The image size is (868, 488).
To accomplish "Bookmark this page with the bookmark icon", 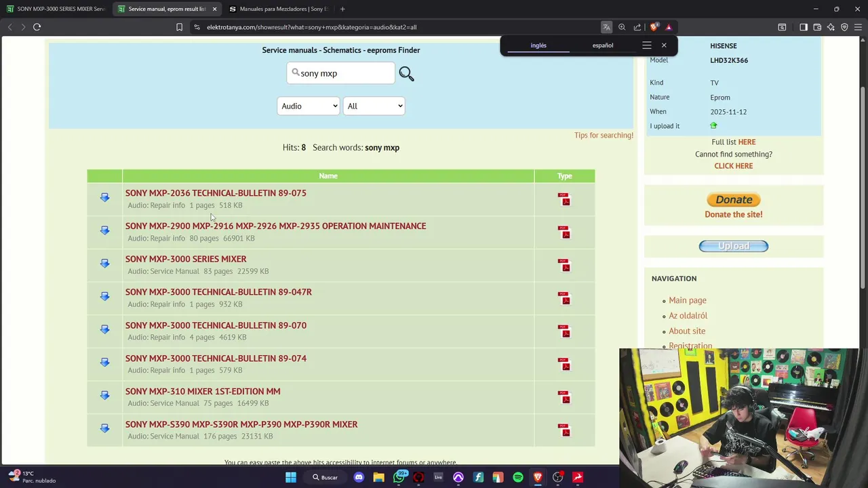I will pos(179,27).
